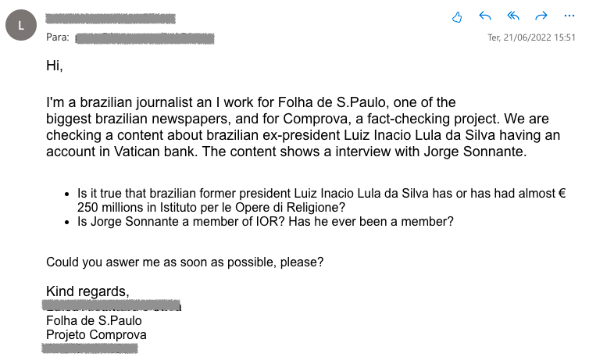Click the paragraph mentioning Folha de S.Paulo journalist
Image resolution: width=589 pixels, height=364 pixels.
tap(303, 127)
